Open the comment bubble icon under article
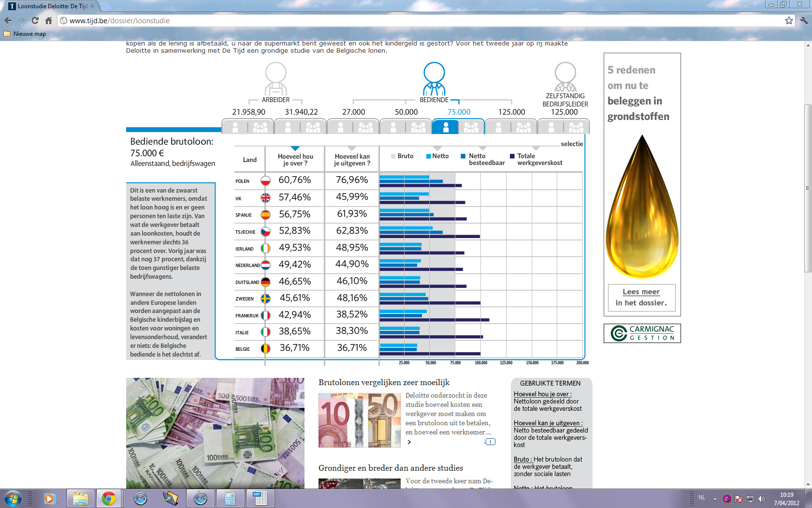 (x=490, y=442)
